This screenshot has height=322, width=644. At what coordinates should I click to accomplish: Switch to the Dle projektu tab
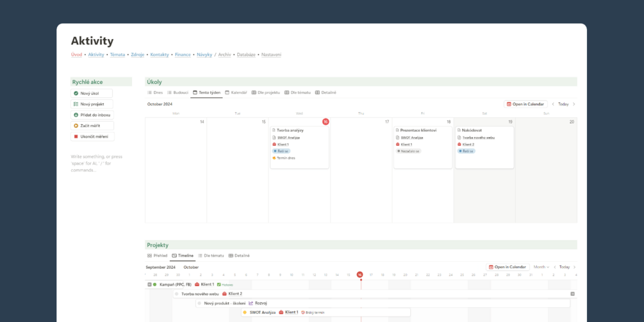(266, 93)
